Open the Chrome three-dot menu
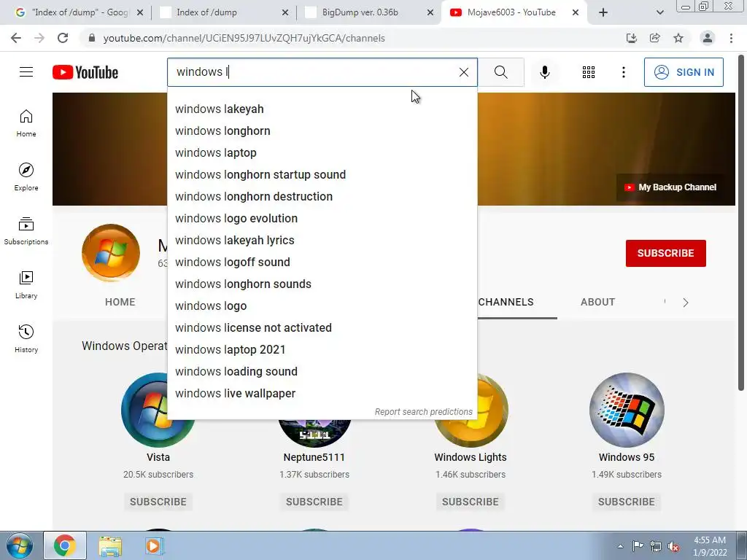Screen dimensions: 747x560 (x=731, y=38)
